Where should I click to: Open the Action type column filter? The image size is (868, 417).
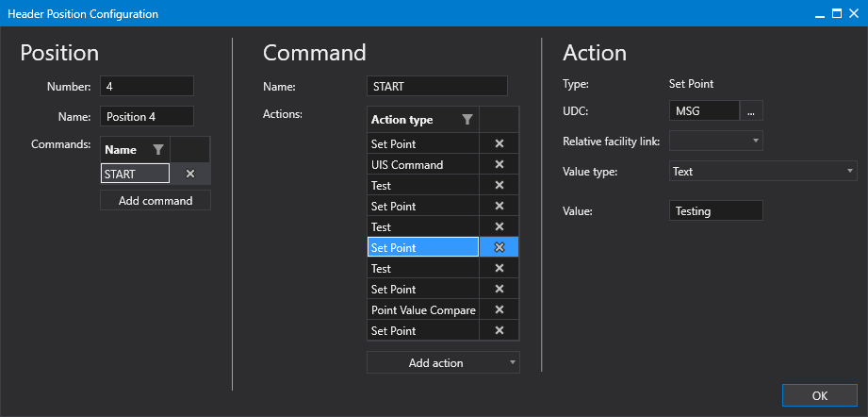coord(467,120)
